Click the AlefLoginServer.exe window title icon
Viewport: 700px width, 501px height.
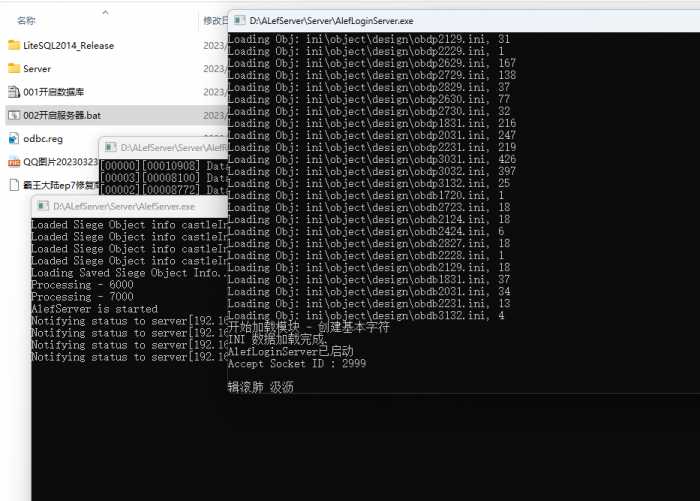[239, 21]
